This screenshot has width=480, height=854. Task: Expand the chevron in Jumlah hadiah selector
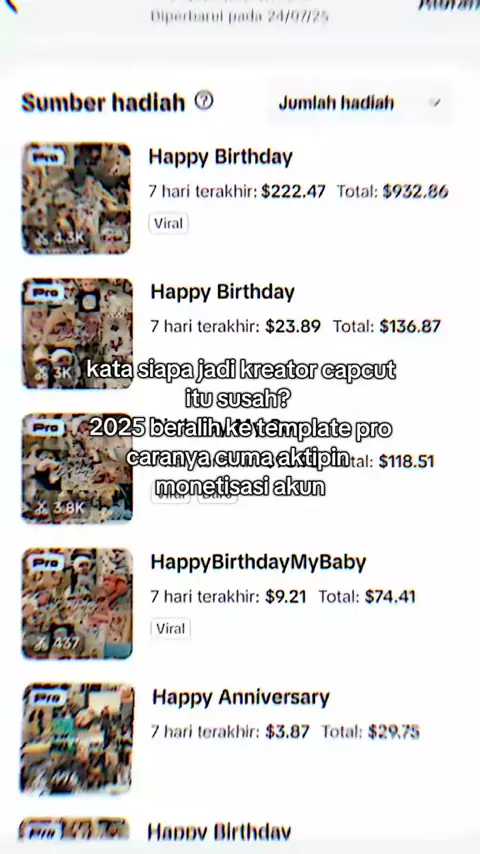pyautogui.click(x=434, y=102)
